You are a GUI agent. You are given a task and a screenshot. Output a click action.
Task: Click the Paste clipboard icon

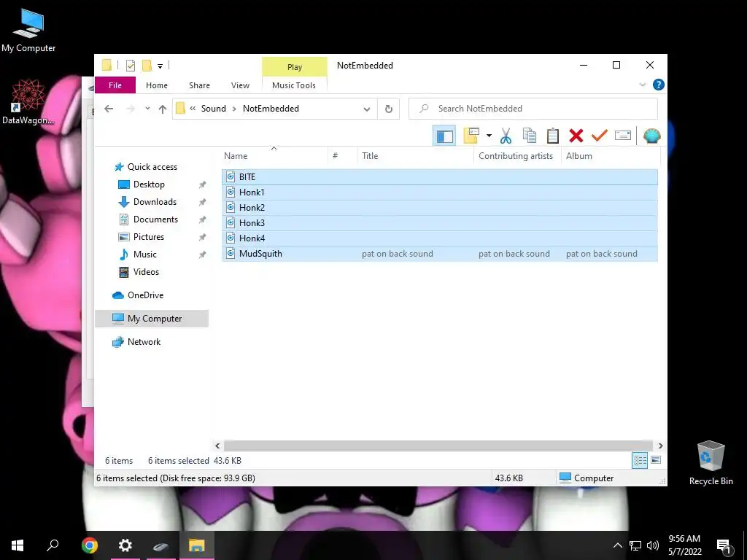click(553, 136)
